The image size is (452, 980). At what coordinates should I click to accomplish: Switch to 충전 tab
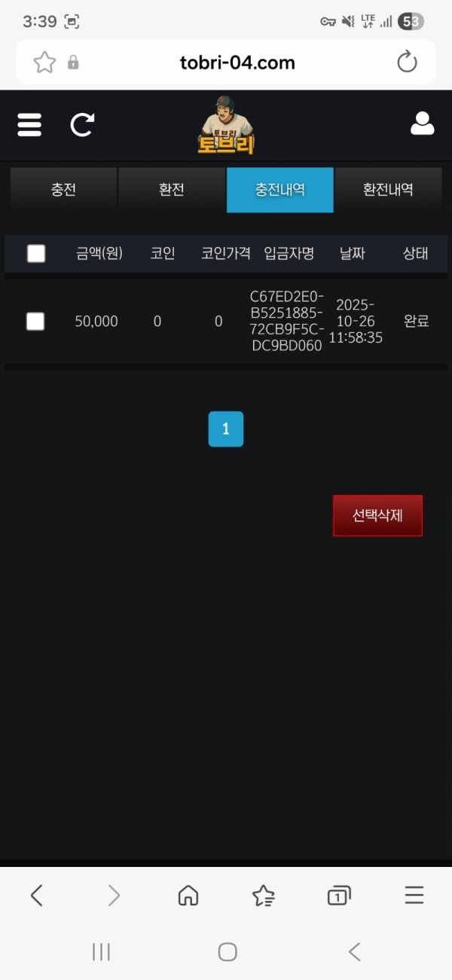[x=63, y=190]
